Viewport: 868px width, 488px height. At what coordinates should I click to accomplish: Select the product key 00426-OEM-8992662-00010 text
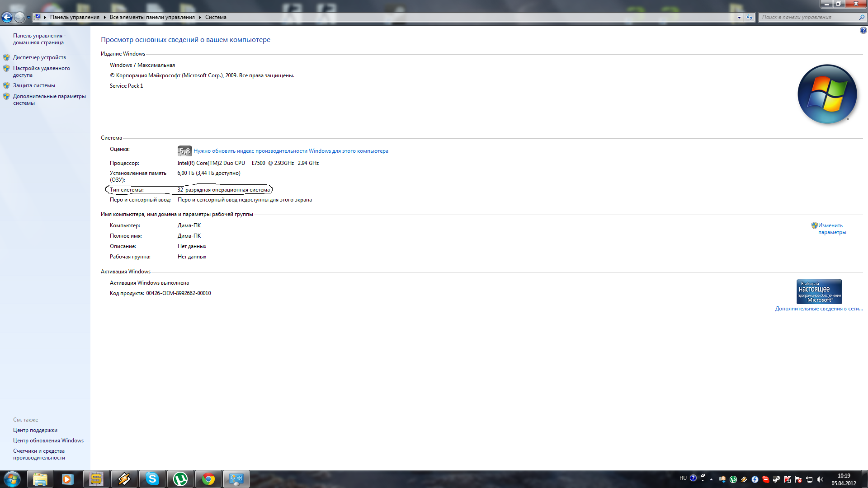click(x=179, y=293)
